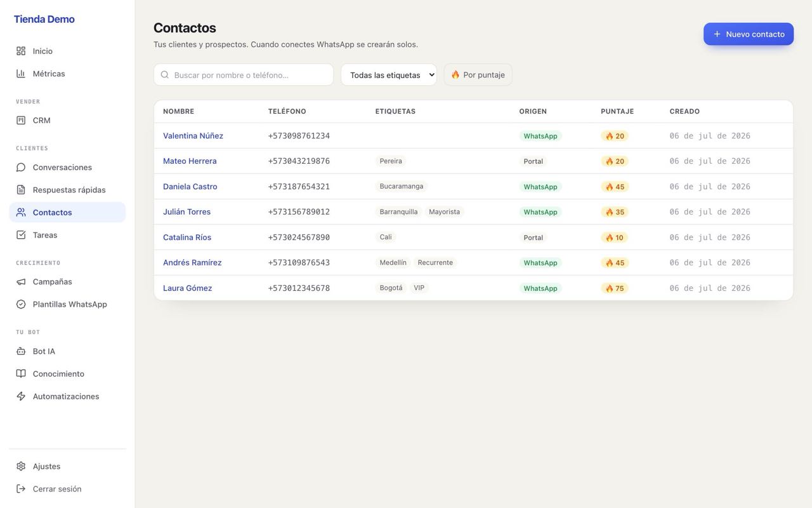Focus the search by name or phone field
Screen dimensions: 812x508
click(244, 75)
